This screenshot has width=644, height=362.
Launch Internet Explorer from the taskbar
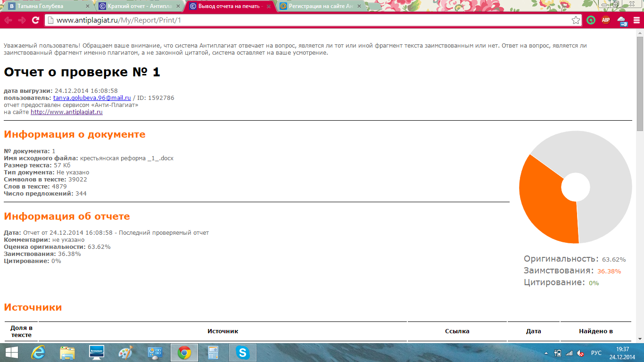[38, 353]
